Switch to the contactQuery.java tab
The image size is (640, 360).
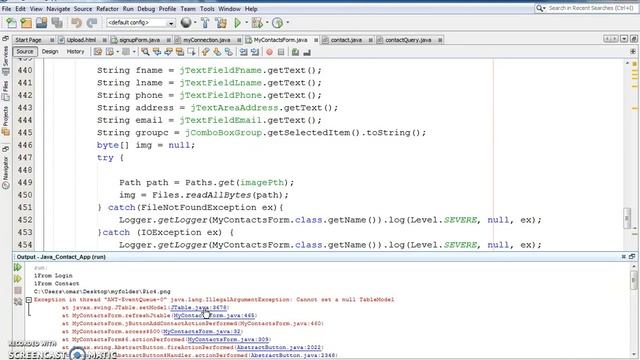pyautogui.click(x=408, y=40)
